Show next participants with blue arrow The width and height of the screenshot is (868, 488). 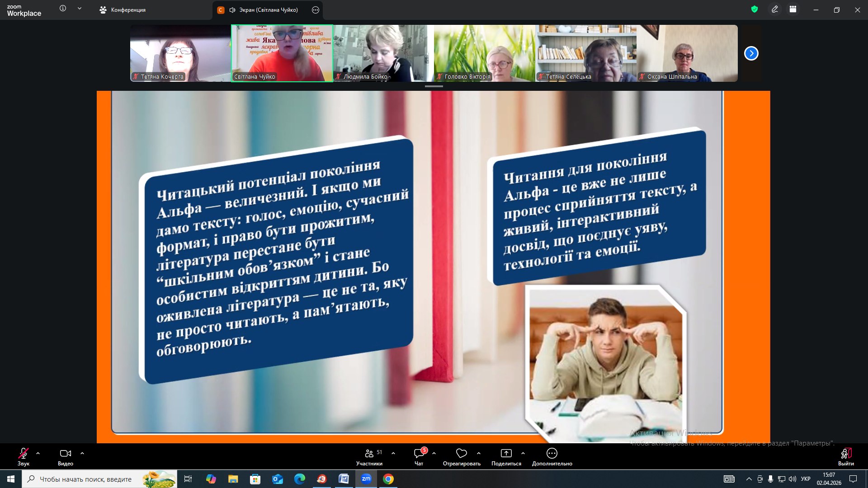[751, 53]
